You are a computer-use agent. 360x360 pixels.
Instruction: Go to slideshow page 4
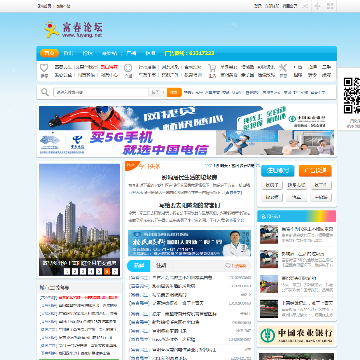click(91, 271)
